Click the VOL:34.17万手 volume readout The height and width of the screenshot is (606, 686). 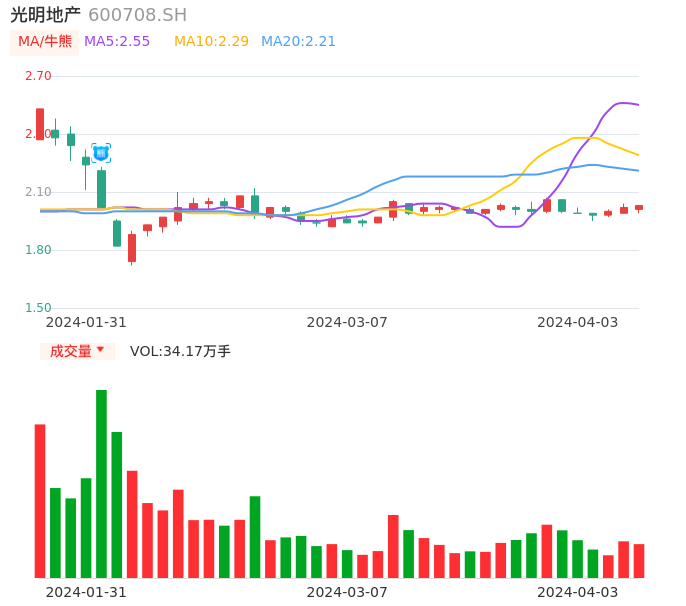(x=180, y=351)
